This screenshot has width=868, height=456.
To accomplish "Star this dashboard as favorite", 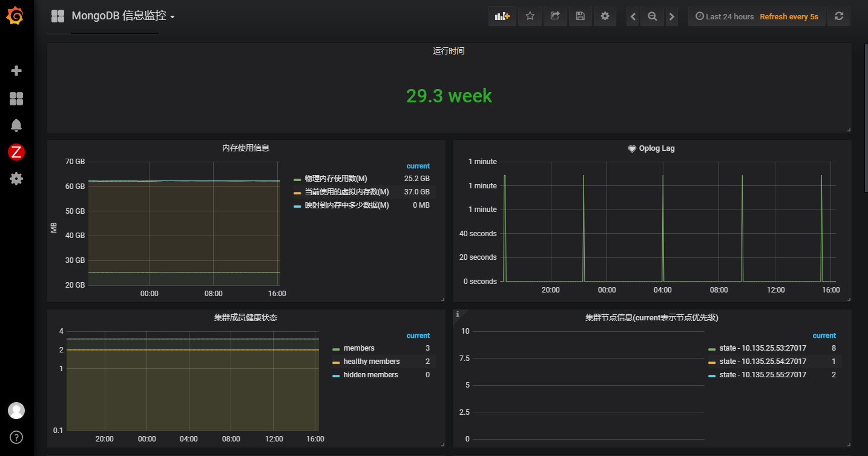I will point(530,16).
